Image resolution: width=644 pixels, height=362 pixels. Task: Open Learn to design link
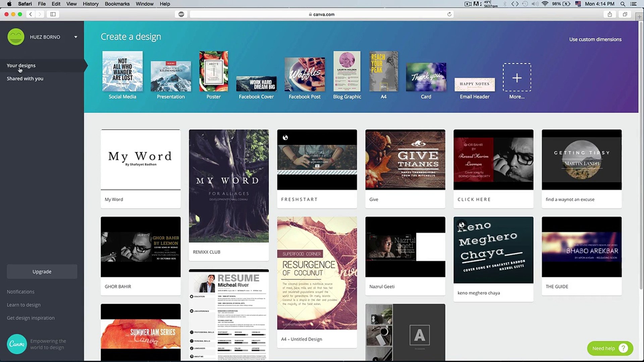[x=23, y=305]
